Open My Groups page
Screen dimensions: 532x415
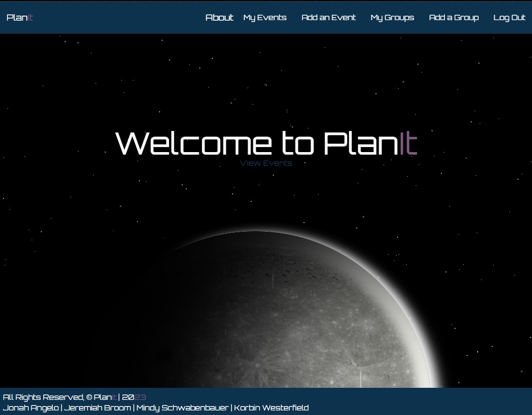click(392, 18)
